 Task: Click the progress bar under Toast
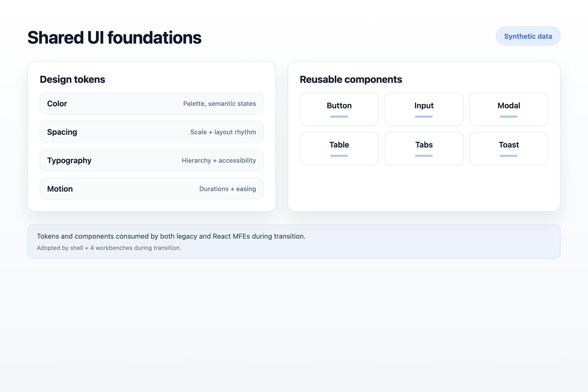coord(509,156)
